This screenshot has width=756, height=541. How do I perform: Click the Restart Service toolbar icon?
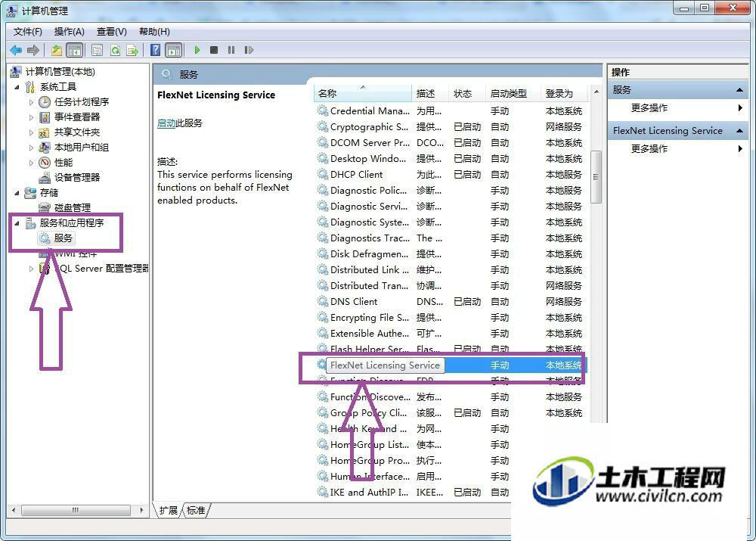pos(249,50)
